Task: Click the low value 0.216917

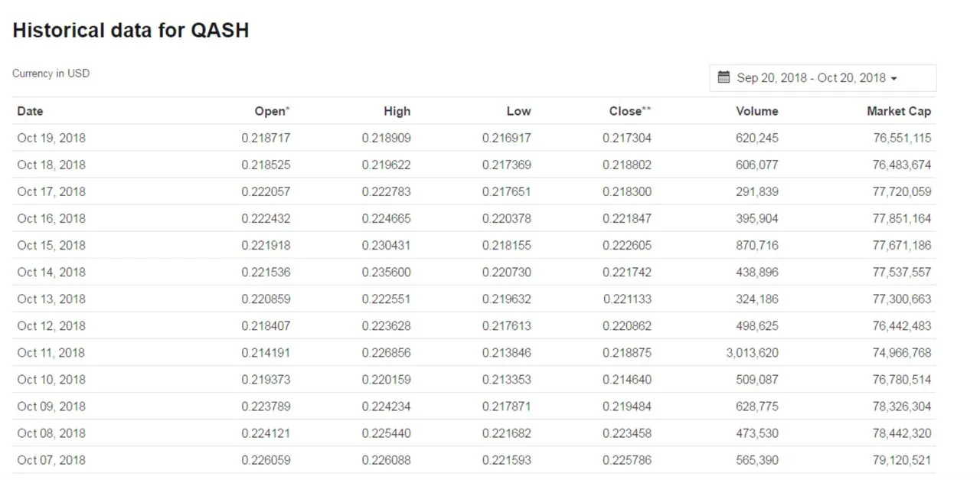Action: click(507, 139)
